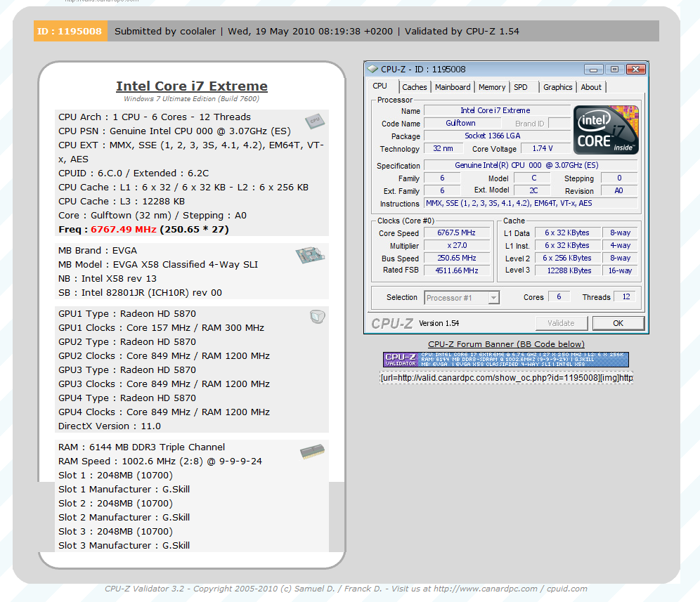This screenshot has width=700, height=602.
Task: Click the GPU icon beside GPU1 Type
Action: (318, 316)
